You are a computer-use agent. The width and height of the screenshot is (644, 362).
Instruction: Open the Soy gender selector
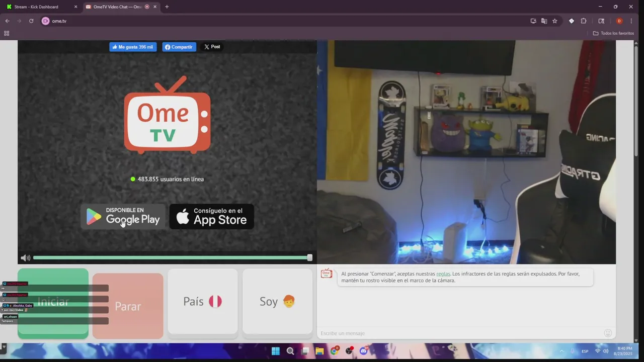pos(277,301)
